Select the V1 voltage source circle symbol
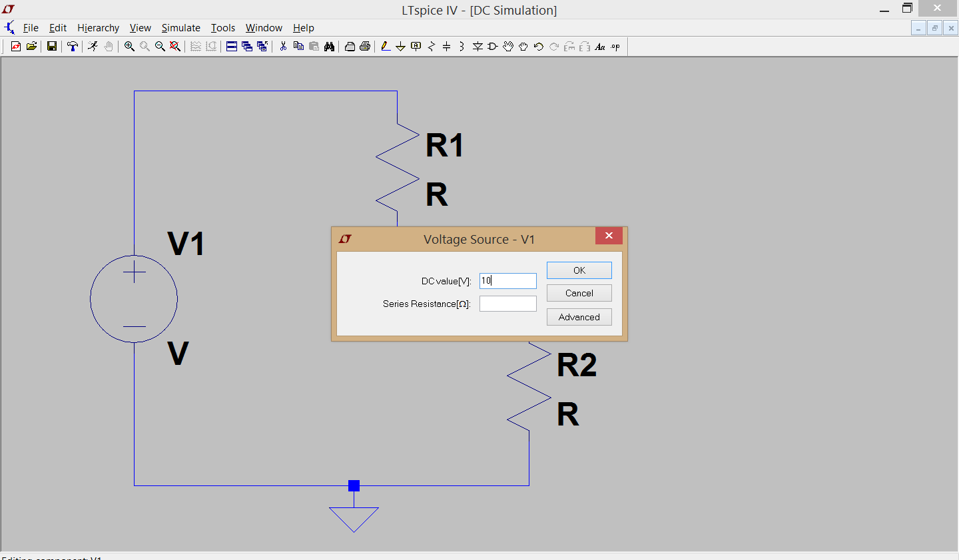The height and width of the screenshot is (560, 959). pyautogui.click(x=134, y=299)
